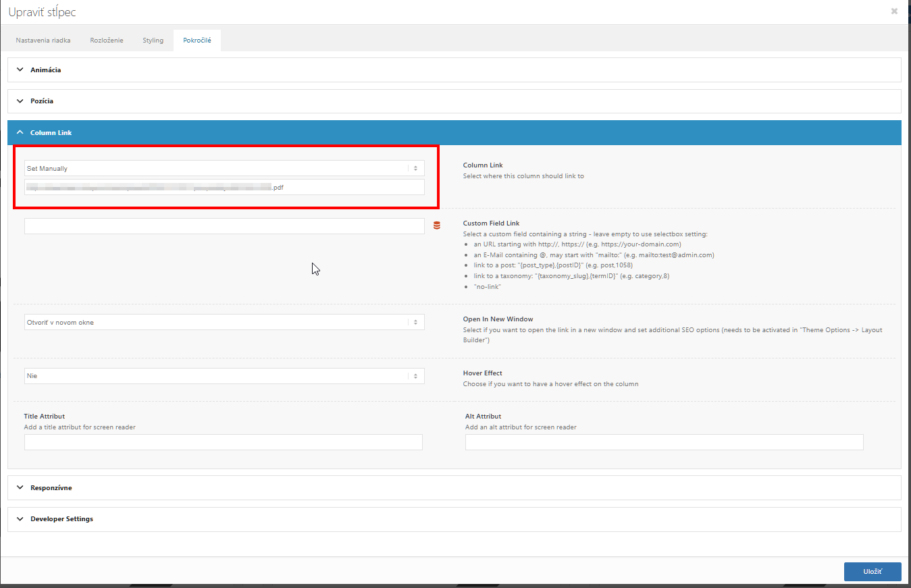Focus the Alt Attribut input field
Screen dimensions: 911x588
coord(665,442)
